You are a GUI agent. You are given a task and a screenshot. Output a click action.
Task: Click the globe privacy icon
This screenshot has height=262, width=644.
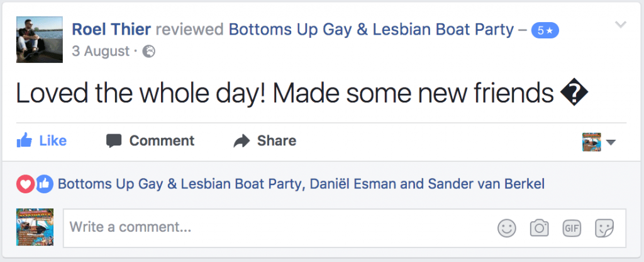148,51
